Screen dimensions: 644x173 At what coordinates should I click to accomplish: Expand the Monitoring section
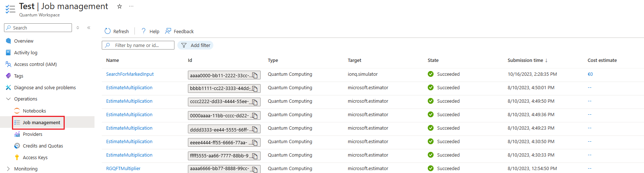[8, 169]
